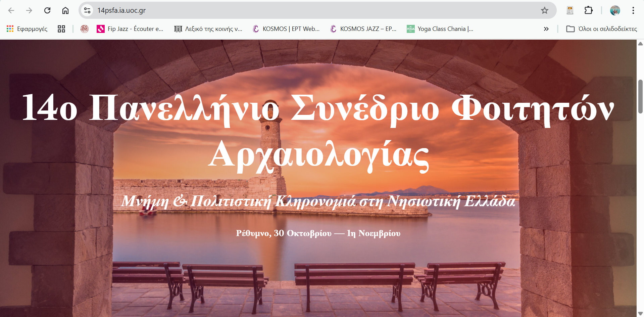Open the Όλοι οι σελιδοδείκτες folder
Screen dimensions: 644x317
pyautogui.click(x=601, y=29)
